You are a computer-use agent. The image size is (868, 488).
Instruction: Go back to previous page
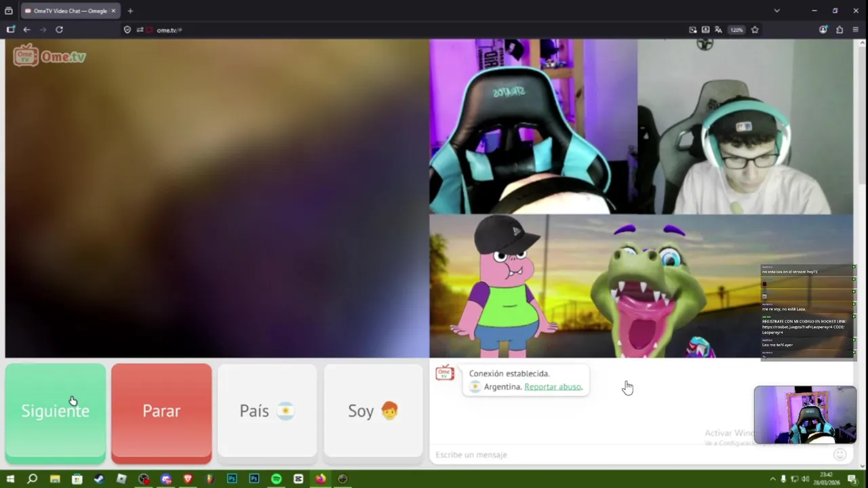pos(26,30)
